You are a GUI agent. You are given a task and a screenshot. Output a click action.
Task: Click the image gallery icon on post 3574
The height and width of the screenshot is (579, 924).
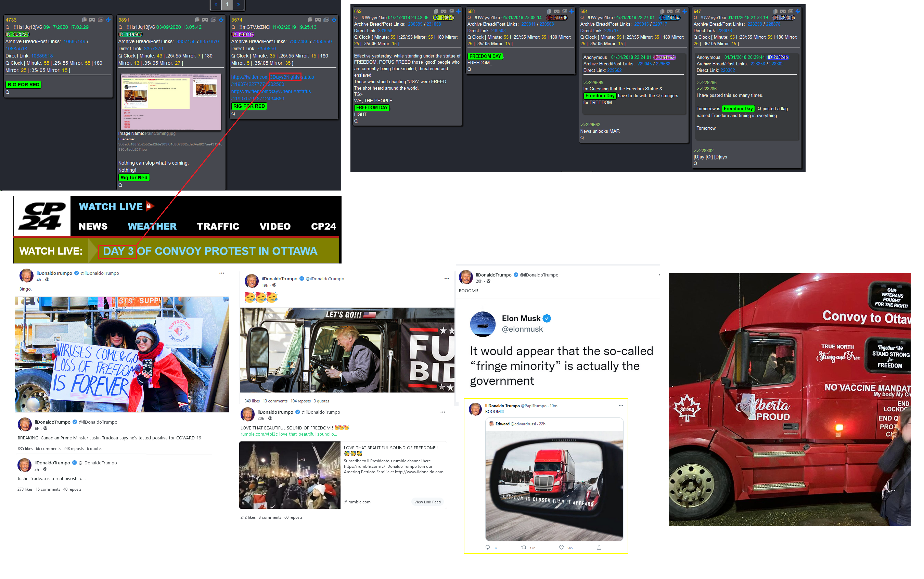tap(326, 20)
